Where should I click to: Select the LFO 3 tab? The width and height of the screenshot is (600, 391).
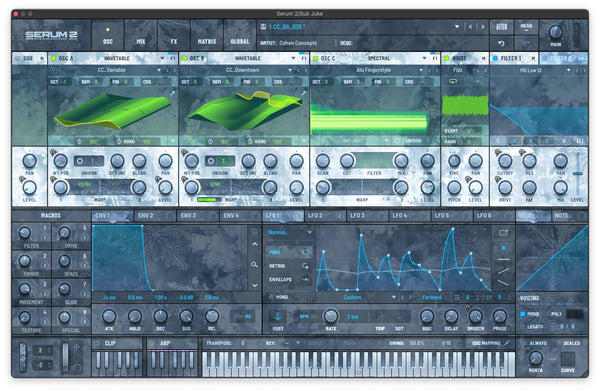367,215
